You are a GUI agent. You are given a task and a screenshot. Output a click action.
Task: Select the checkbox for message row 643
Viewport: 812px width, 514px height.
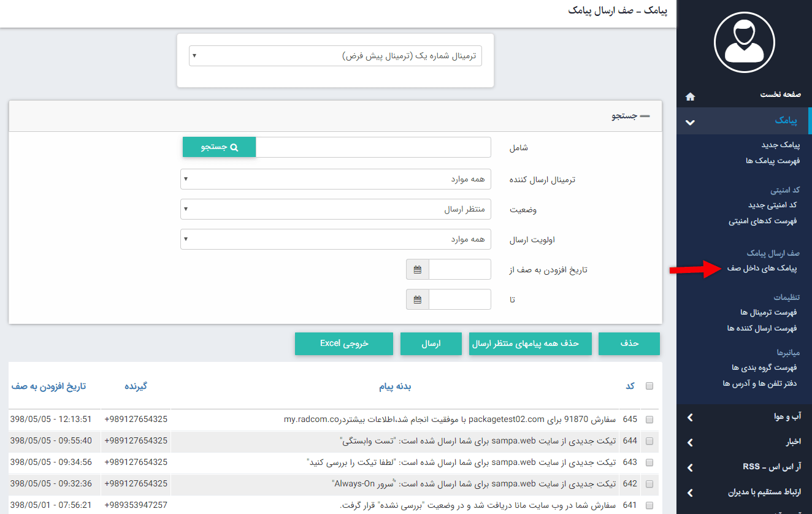[x=649, y=462]
